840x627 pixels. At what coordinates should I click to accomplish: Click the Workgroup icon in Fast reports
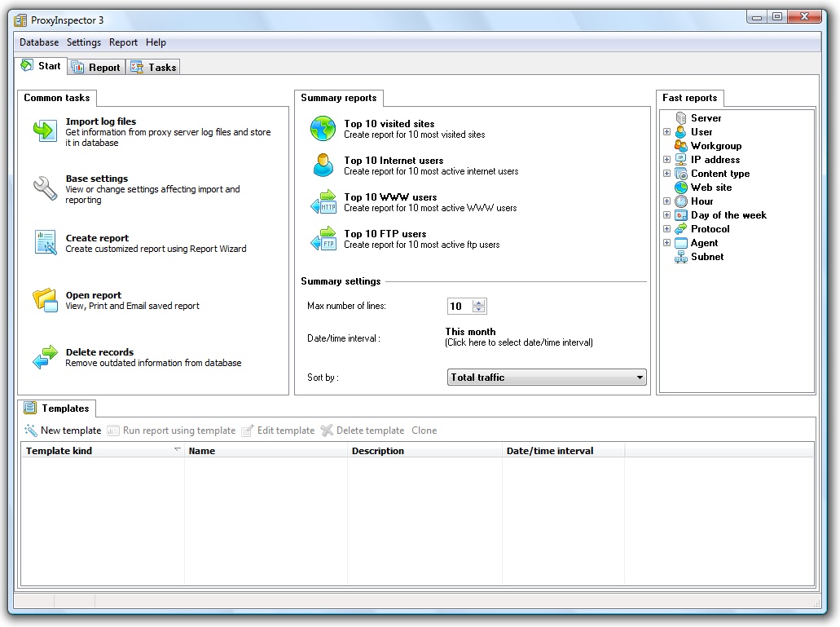tap(681, 146)
